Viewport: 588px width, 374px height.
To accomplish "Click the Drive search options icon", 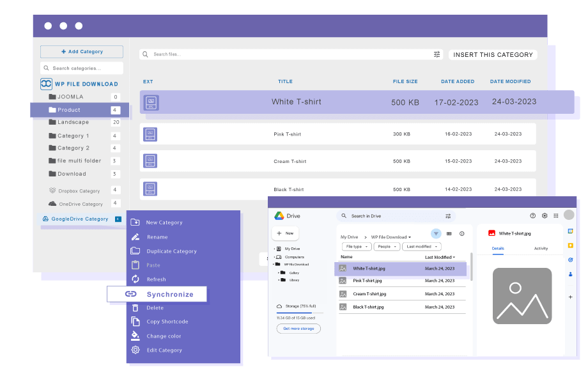I will 448,216.
